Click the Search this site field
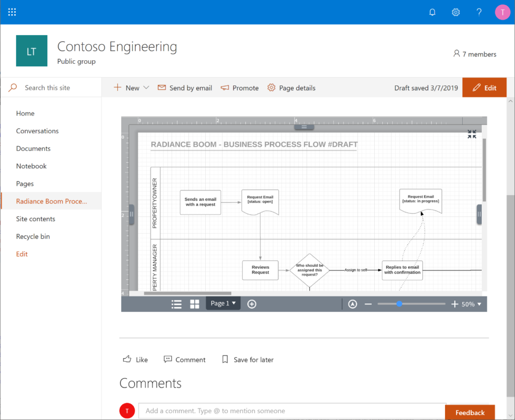Image resolution: width=515 pixels, height=420 pixels. pyautogui.click(x=51, y=87)
